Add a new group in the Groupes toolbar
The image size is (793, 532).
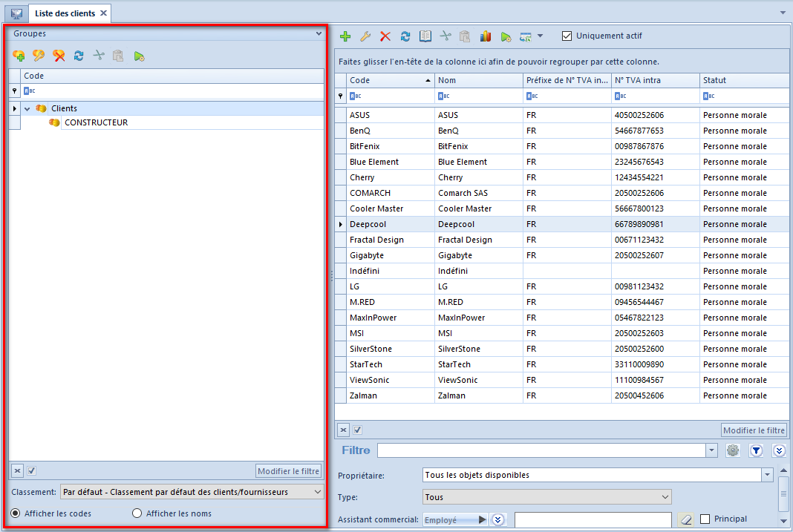pos(19,56)
